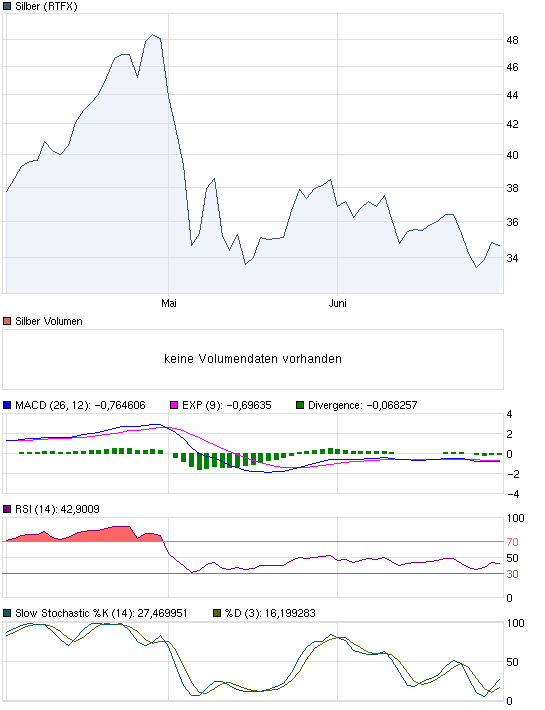Viewport: 545px width, 710px height.
Task: Click 'keine Volumendaten vorhanden' message
Action: 253,359
